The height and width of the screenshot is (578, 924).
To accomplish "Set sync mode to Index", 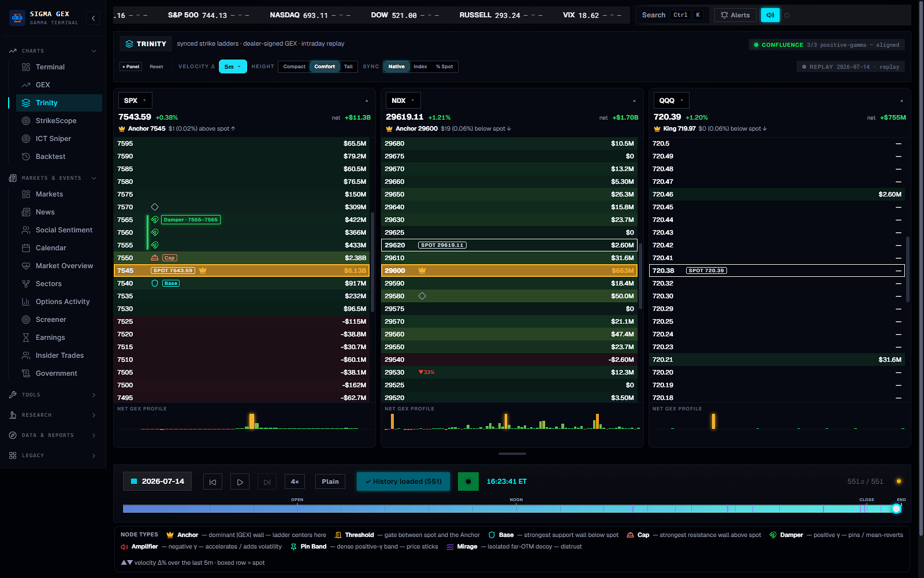I will [420, 66].
